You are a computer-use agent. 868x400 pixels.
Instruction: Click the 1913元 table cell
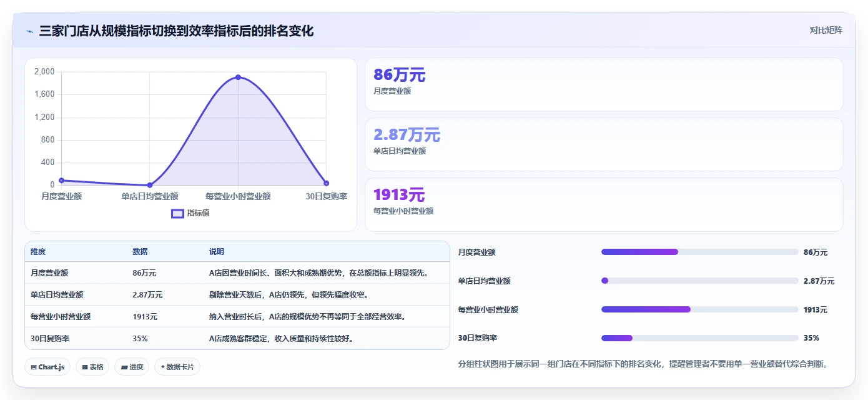pyautogui.click(x=145, y=317)
